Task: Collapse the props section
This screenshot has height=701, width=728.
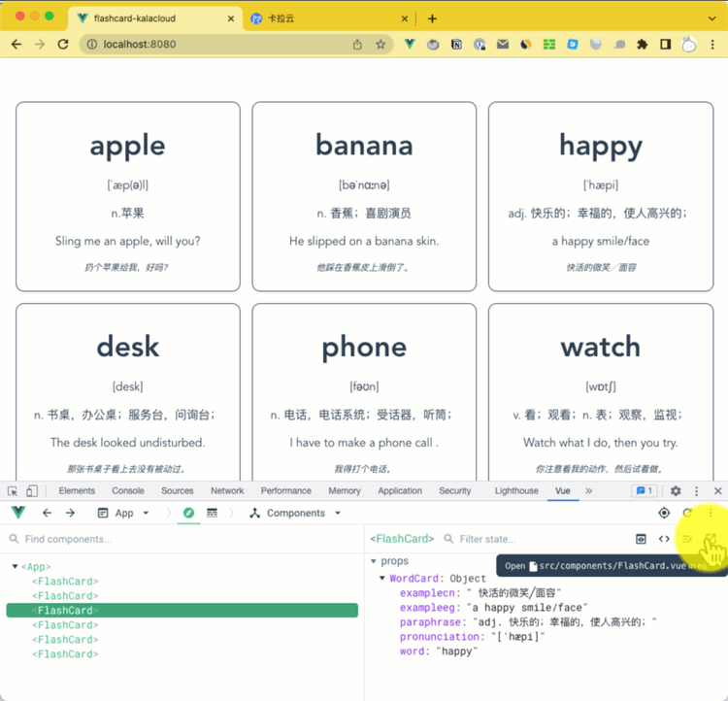Action: (x=373, y=561)
